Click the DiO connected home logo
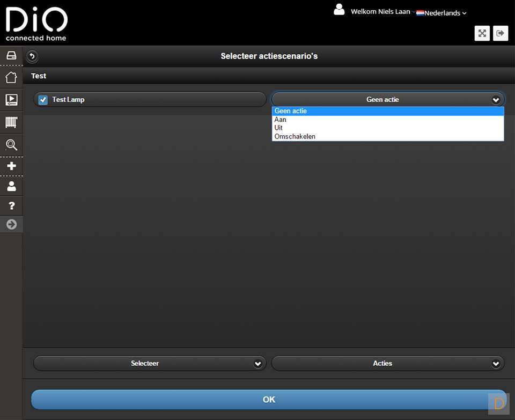515x420 pixels. pyautogui.click(x=36, y=24)
